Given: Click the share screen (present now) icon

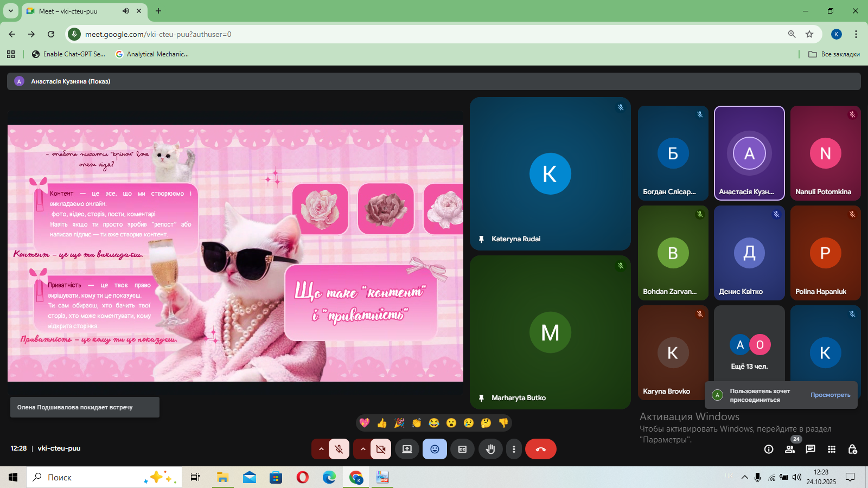Looking at the screenshot, I should tap(407, 449).
